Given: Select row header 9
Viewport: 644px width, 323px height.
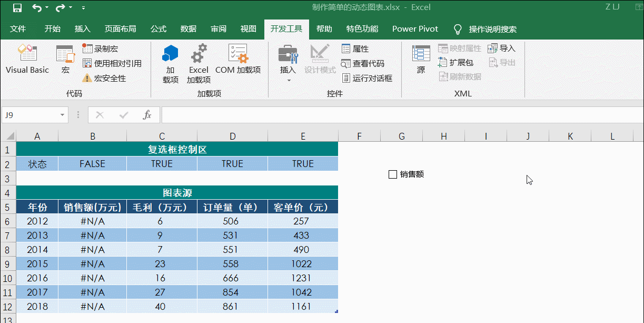Looking at the screenshot, I should point(8,263).
